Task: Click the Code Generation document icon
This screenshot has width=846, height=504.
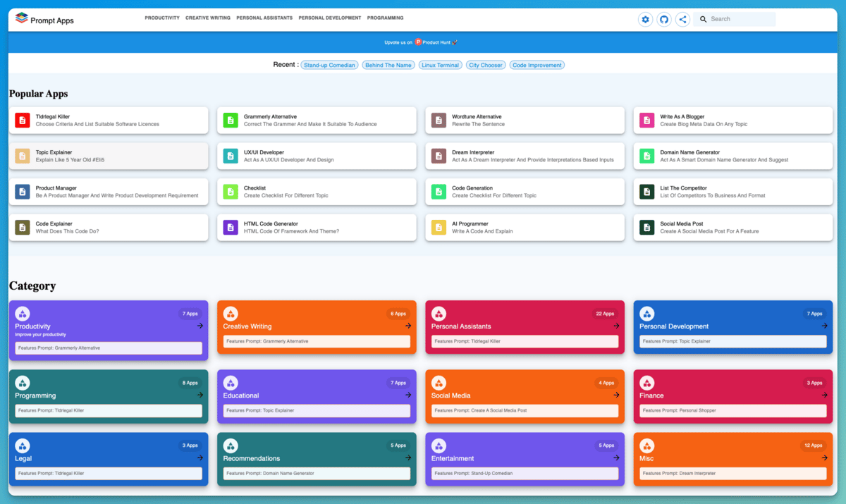Action: (x=439, y=192)
